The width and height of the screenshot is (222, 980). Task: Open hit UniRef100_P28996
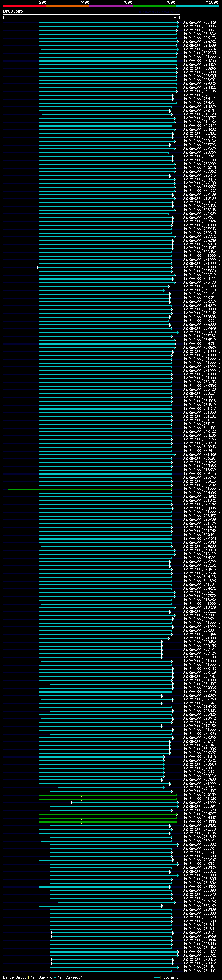point(199,26)
